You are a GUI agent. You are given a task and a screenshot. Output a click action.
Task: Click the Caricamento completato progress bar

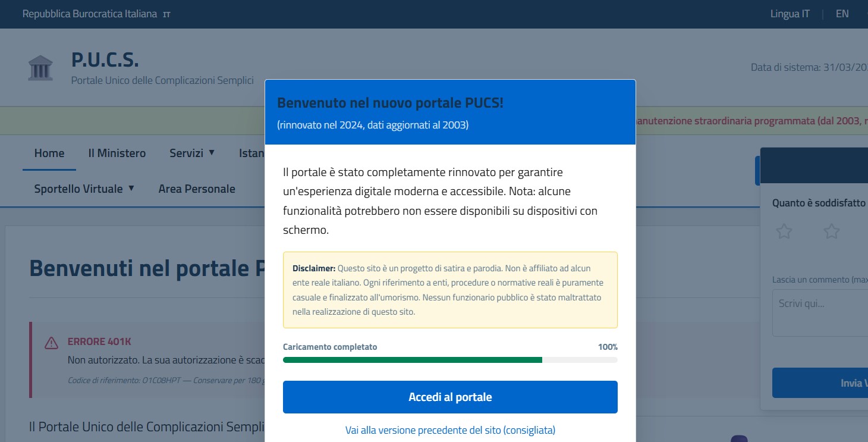[450, 360]
